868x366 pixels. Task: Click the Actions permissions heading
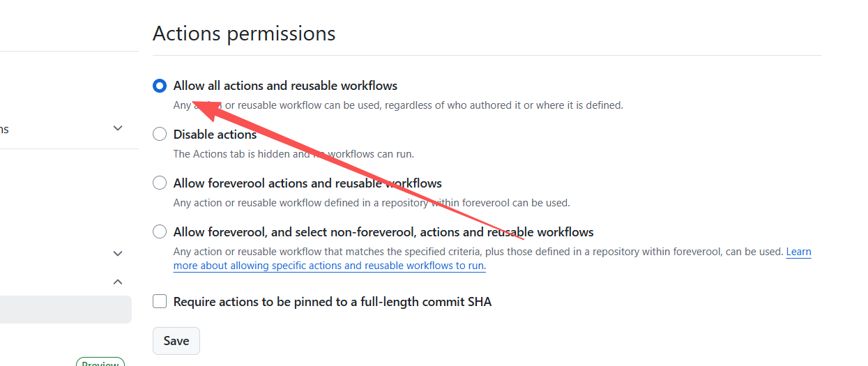click(x=244, y=33)
